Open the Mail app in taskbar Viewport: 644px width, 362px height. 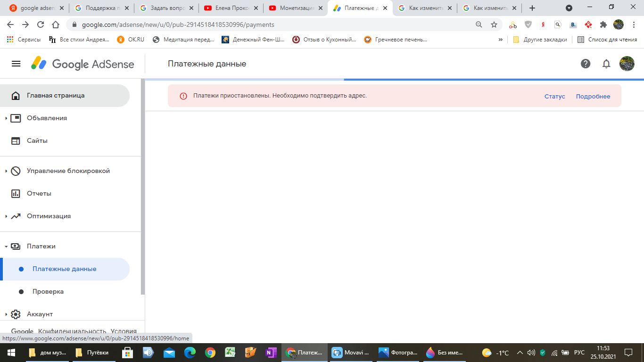(x=169, y=353)
